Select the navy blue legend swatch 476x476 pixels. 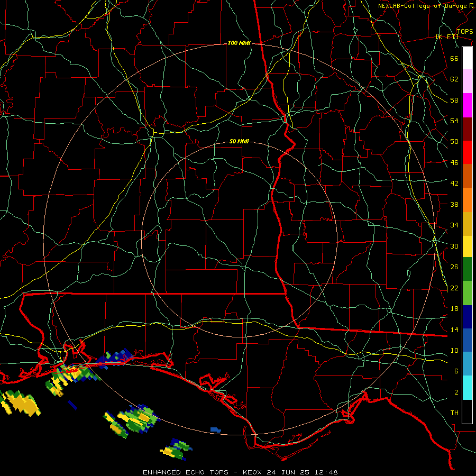pyautogui.click(x=467, y=317)
